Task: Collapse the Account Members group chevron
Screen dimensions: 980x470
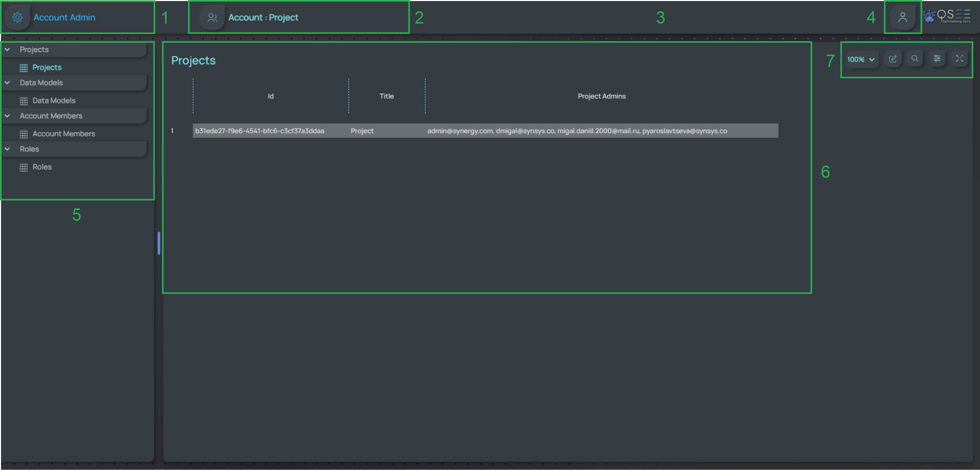Action: tap(8, 116)
